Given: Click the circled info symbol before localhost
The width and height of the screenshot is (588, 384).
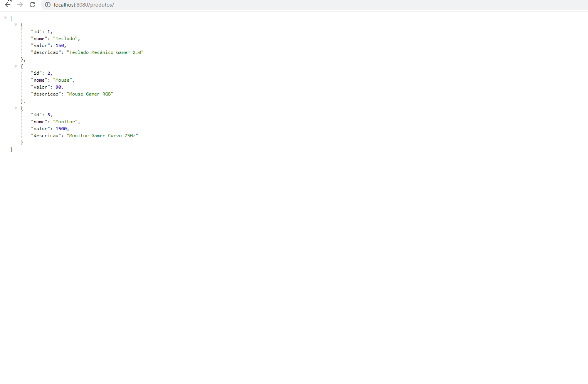Looking at the screenshot, I should [47, 5].
